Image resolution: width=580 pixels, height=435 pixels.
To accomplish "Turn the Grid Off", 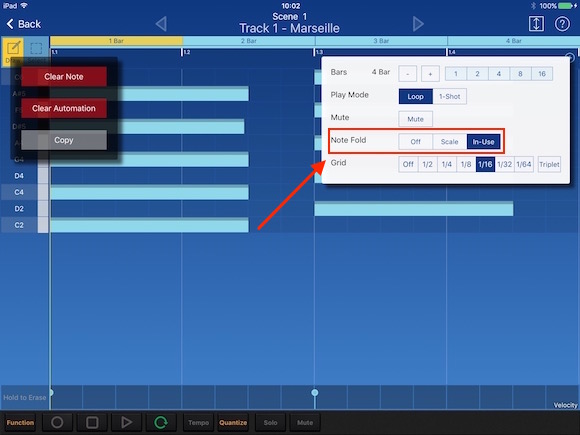I will [x=408, y=164].
